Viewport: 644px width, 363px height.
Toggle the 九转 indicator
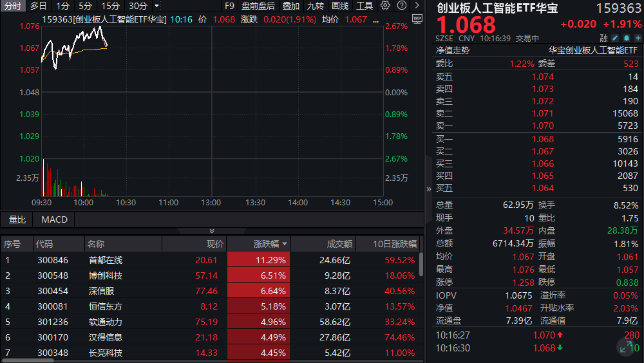click(x=316, y=6)
